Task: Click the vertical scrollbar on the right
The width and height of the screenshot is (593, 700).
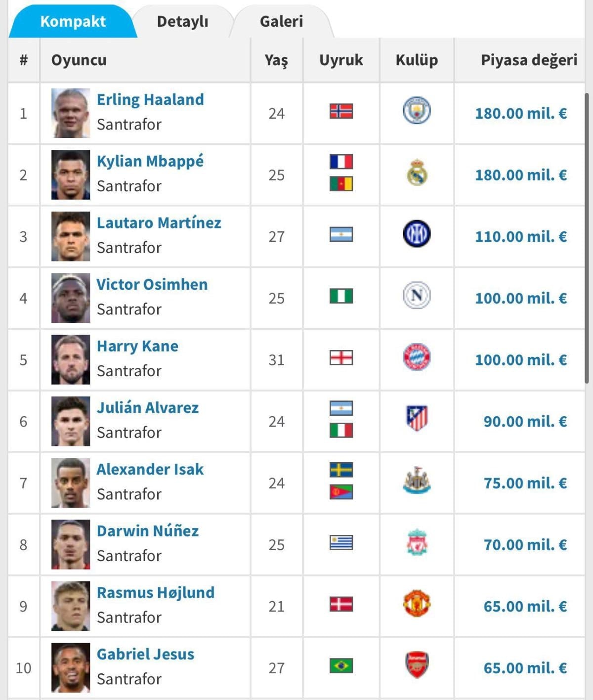Action: 587,237
